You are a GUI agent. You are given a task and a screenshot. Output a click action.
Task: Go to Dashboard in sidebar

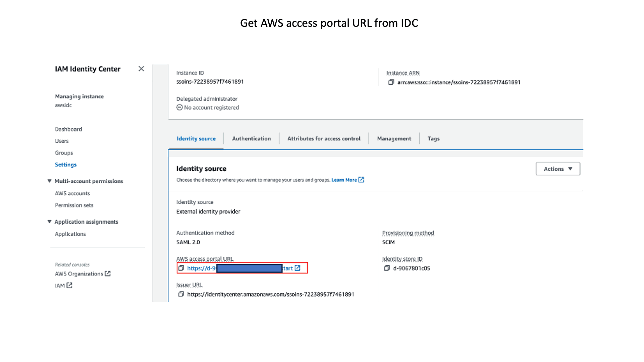coord(68,129)
